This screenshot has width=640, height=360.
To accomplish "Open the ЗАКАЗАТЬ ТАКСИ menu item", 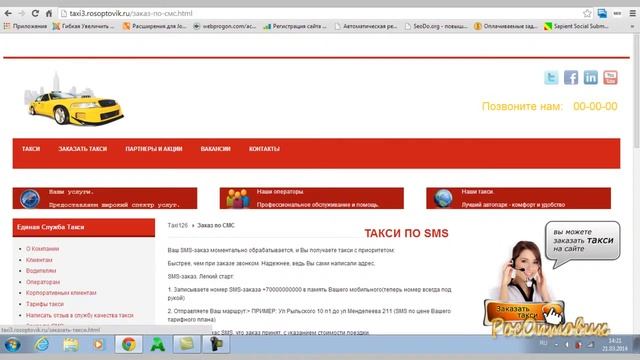I will (x=82, y=149).
